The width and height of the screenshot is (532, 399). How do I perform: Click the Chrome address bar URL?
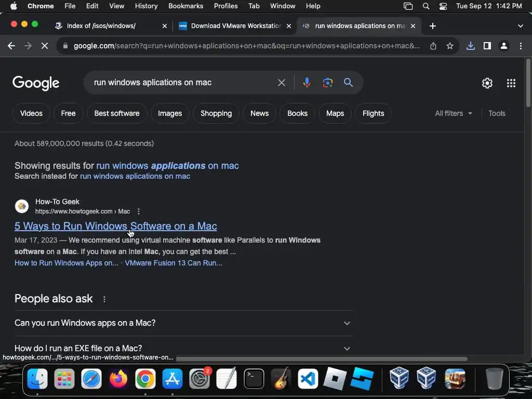[x=246, y=46]
